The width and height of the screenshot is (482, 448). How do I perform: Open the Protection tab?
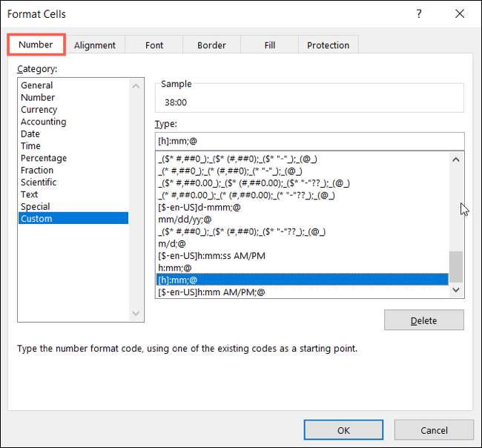328,45
